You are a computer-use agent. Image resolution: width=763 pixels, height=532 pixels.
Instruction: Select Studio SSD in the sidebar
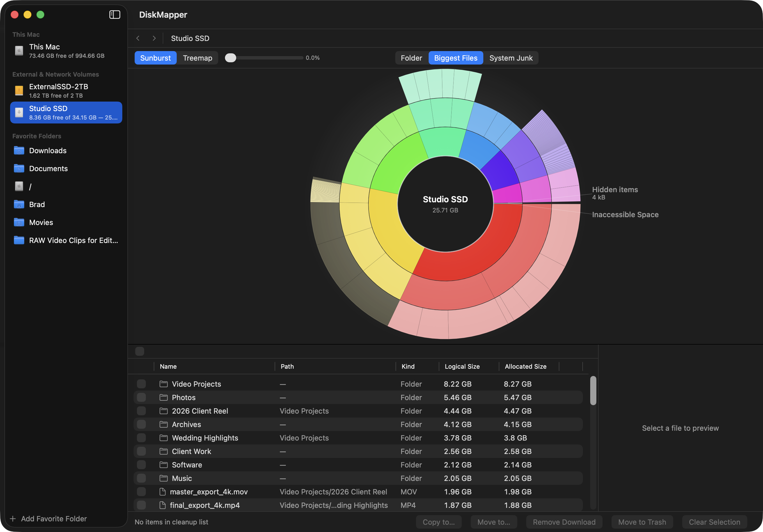(66, 113)
